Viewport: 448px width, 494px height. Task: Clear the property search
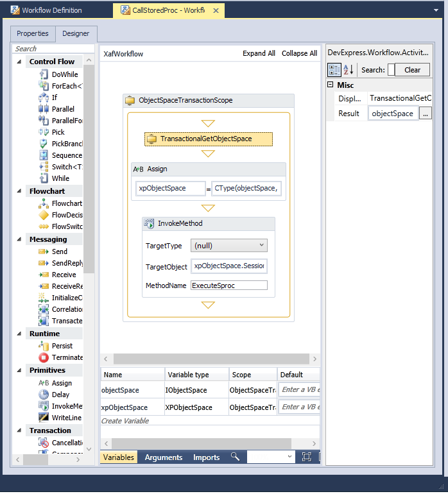[412, 70]
